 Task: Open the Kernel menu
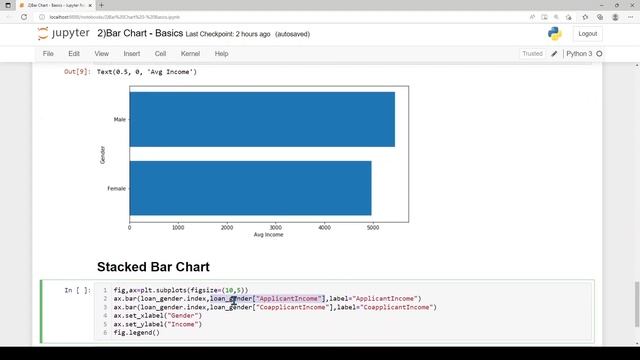point(190,54)
